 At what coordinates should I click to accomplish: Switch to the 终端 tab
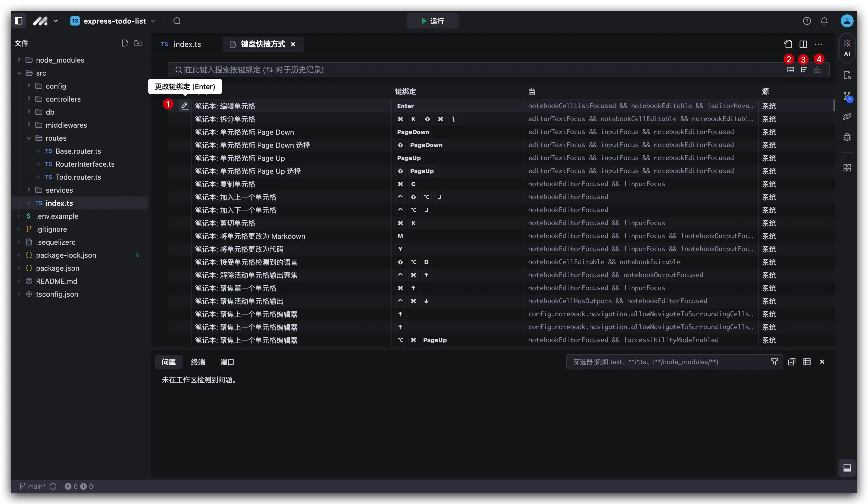pos(198,362)
